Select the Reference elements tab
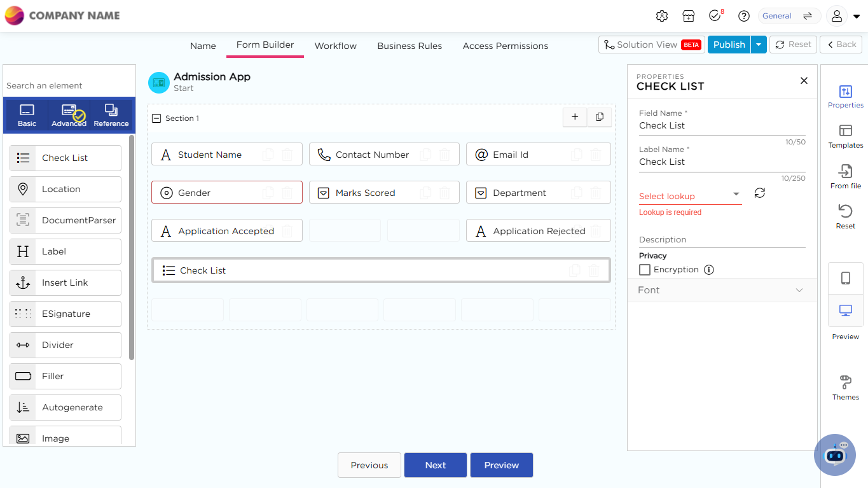The height and width of the screenshot is (488, 868). click(111, 115)
